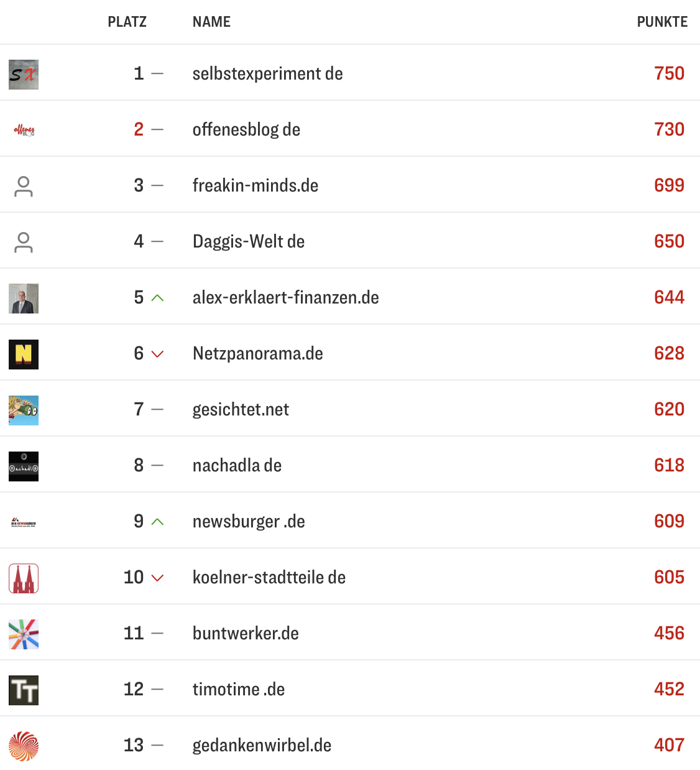Viewport: 700px width, 770px height.
Task: Click the gedankenwirbel spiral logo icon
Action: pyautogui.click(x=24, y=746)
